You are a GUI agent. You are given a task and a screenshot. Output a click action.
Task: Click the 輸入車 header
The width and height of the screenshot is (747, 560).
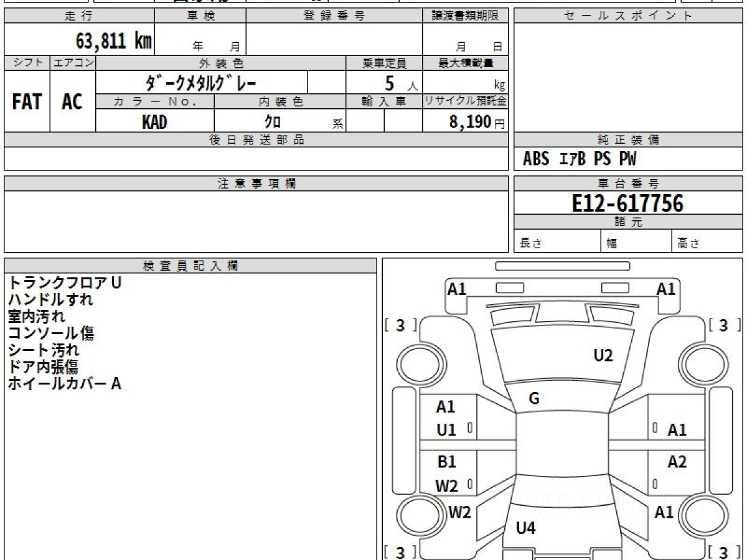tap(384, 101)
